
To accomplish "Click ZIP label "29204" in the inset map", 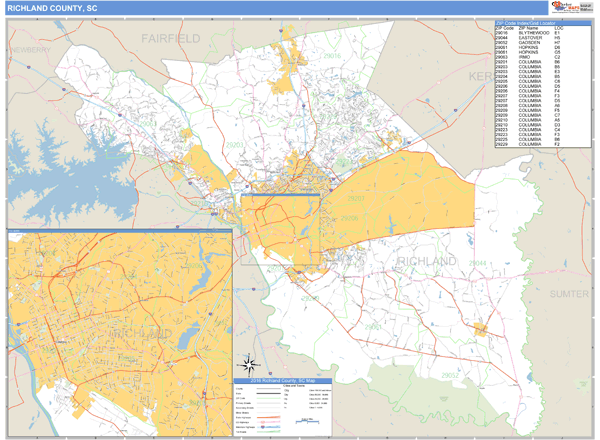I will pos(129,277).
